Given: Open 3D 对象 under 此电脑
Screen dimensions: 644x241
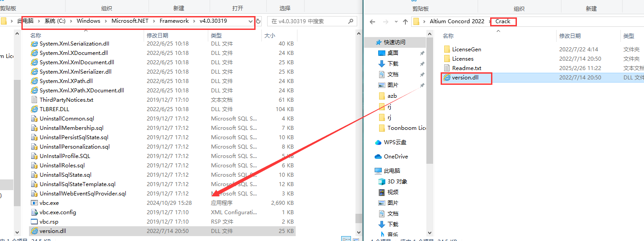Looking at the screenshot, I should point(397,182).
